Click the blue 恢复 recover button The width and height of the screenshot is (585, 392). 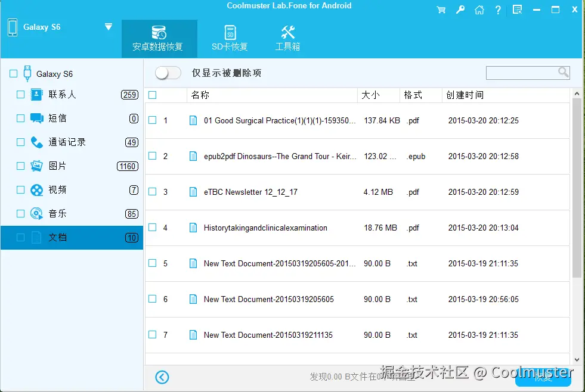coord(543,377)
